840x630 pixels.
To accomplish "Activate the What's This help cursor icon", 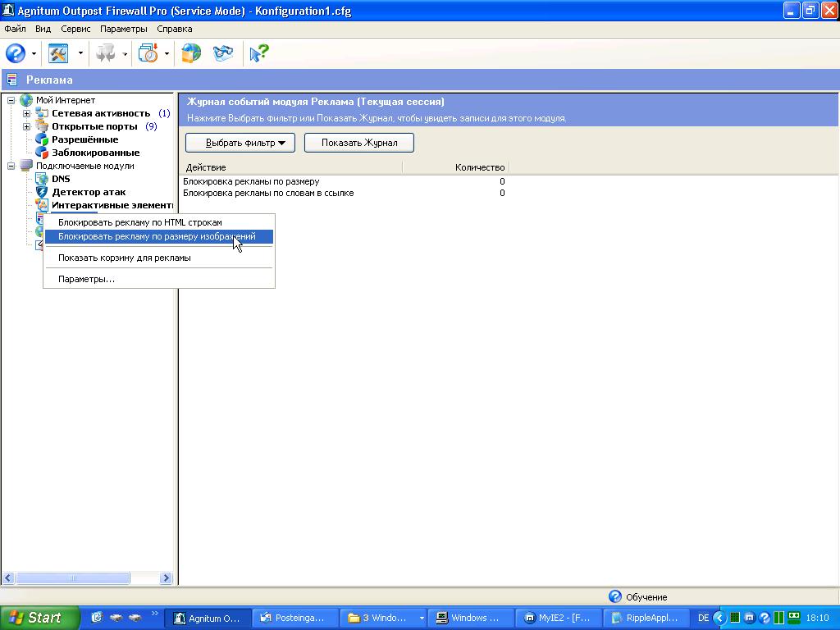I will 259,53.
